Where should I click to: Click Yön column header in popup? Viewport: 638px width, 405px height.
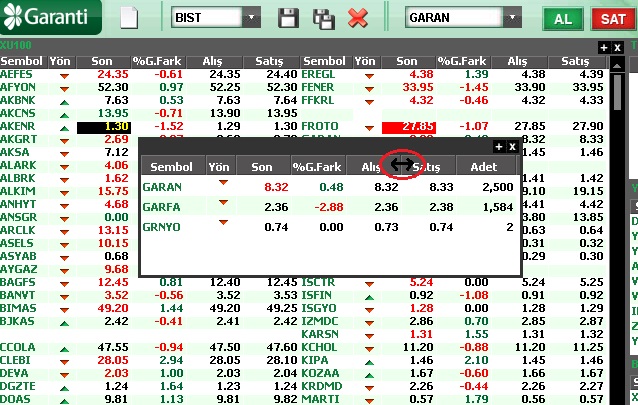coord(219,167)
